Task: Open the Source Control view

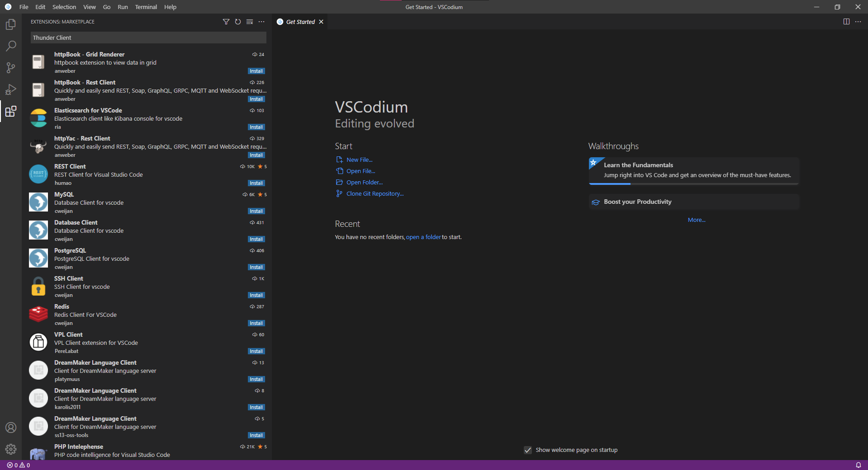Action: point(11,67)
